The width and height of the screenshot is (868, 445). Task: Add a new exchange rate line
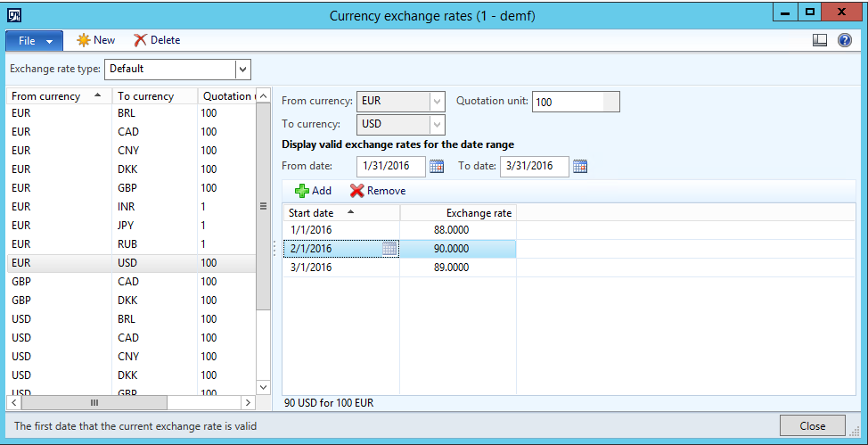point(313,191)
